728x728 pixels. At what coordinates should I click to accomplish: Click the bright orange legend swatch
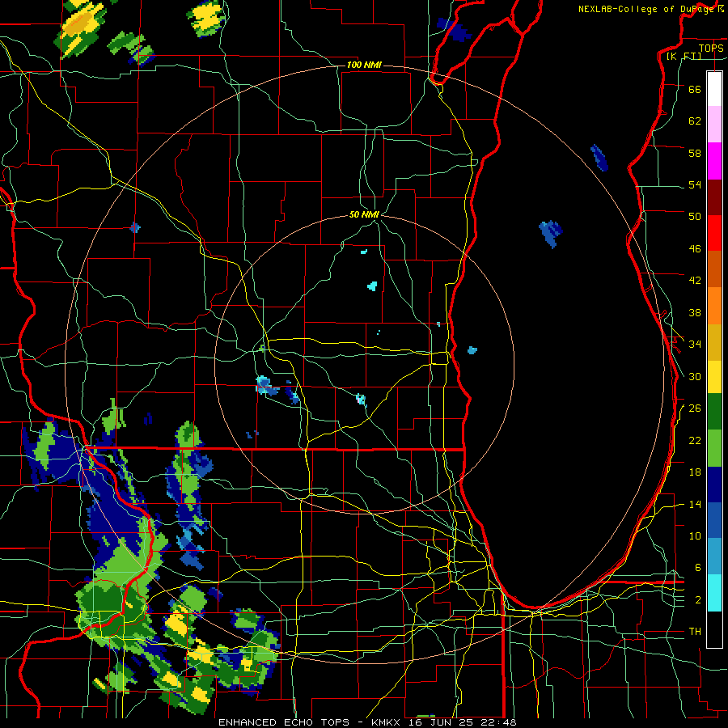tap(714, 306)
